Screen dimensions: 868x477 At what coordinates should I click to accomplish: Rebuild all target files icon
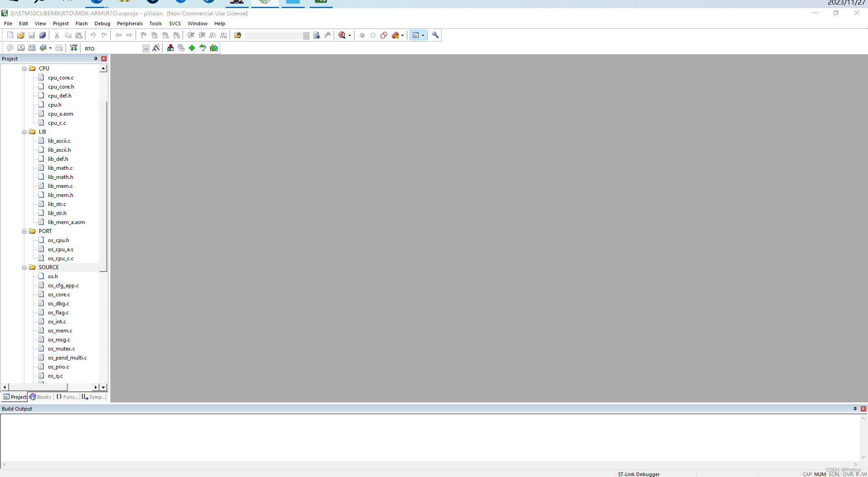[x=32, y=48]
